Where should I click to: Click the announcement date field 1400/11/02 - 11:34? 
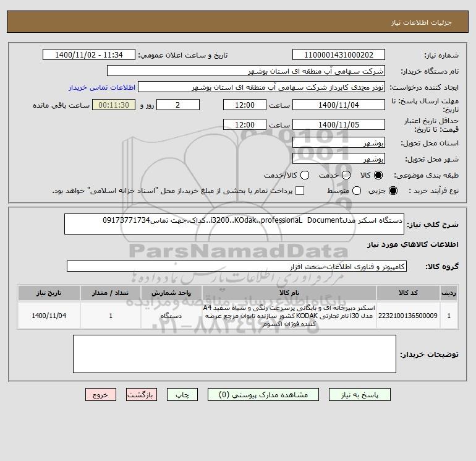(89, 54)
